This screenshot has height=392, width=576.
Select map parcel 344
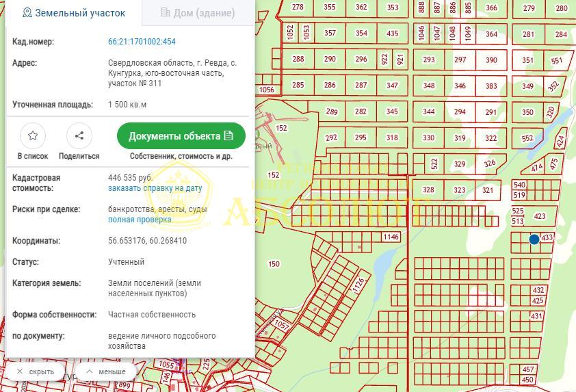pos(429,112)
